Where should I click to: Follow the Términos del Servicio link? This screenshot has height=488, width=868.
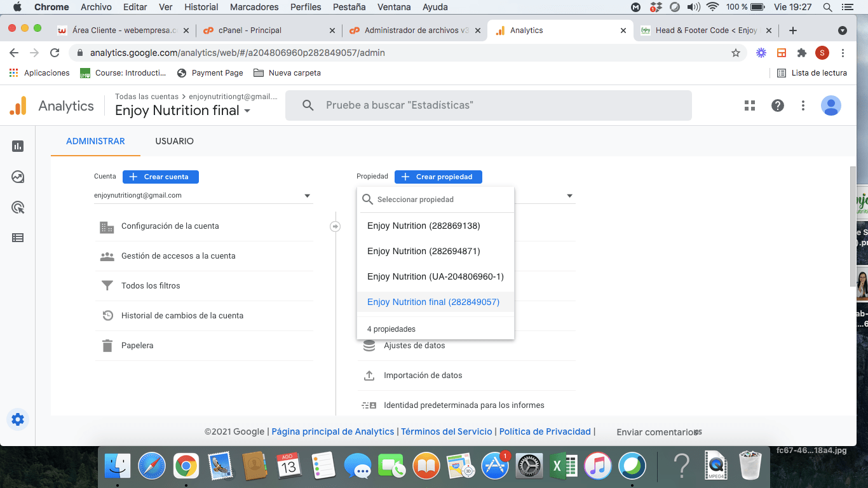447,431
